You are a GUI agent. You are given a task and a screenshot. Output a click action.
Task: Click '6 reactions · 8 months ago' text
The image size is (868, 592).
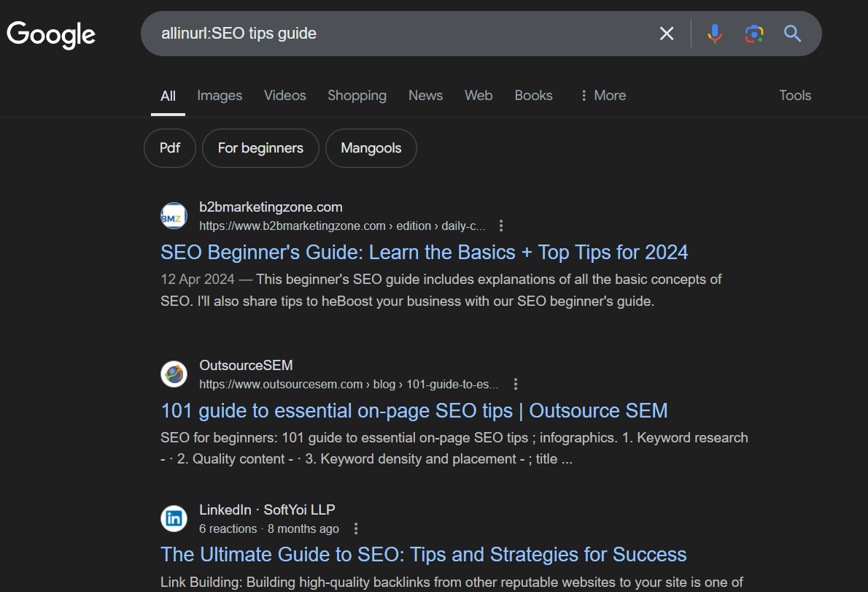(269, 529)
